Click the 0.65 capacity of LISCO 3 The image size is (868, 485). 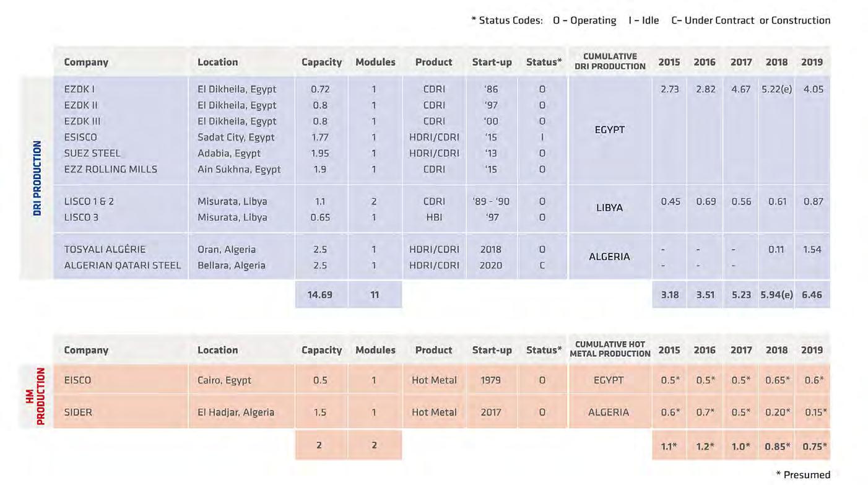click(x=320, y=217)
